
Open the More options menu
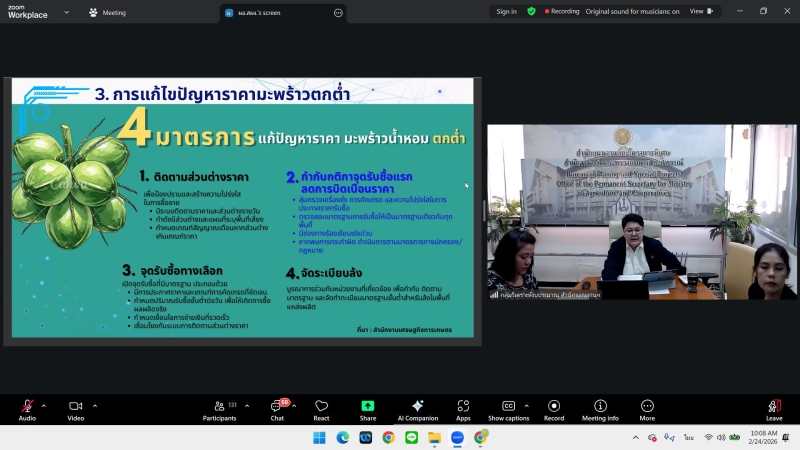647,408
